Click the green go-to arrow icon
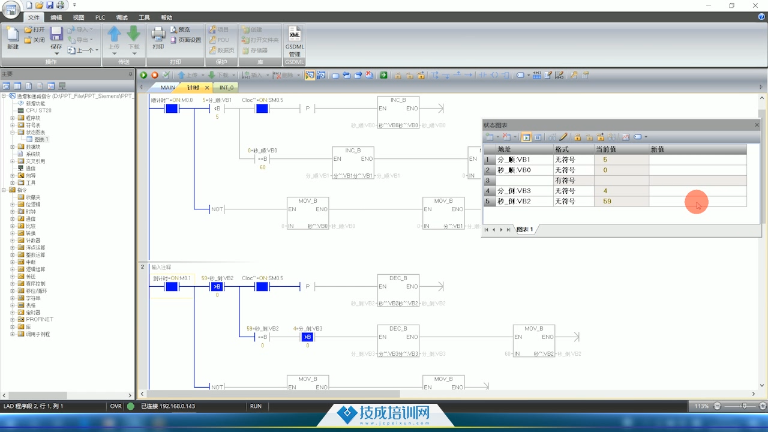 click(x=384, y=75)
